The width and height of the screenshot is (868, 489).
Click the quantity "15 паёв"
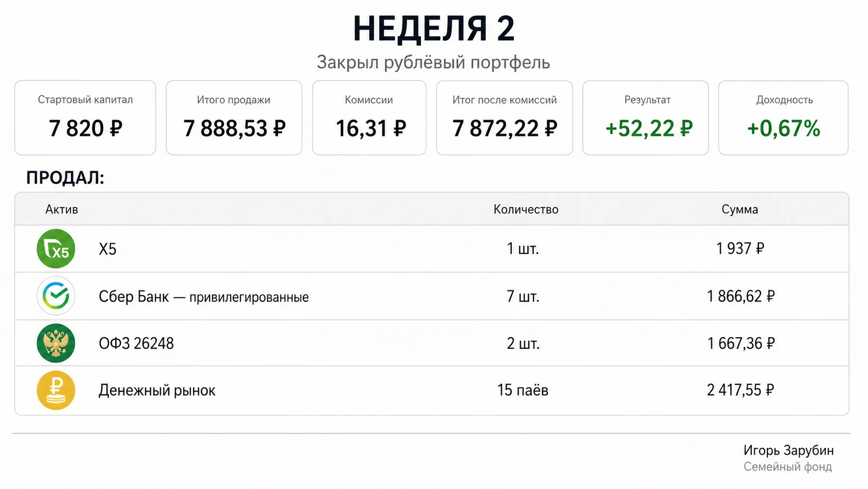[x=523, y=390]
